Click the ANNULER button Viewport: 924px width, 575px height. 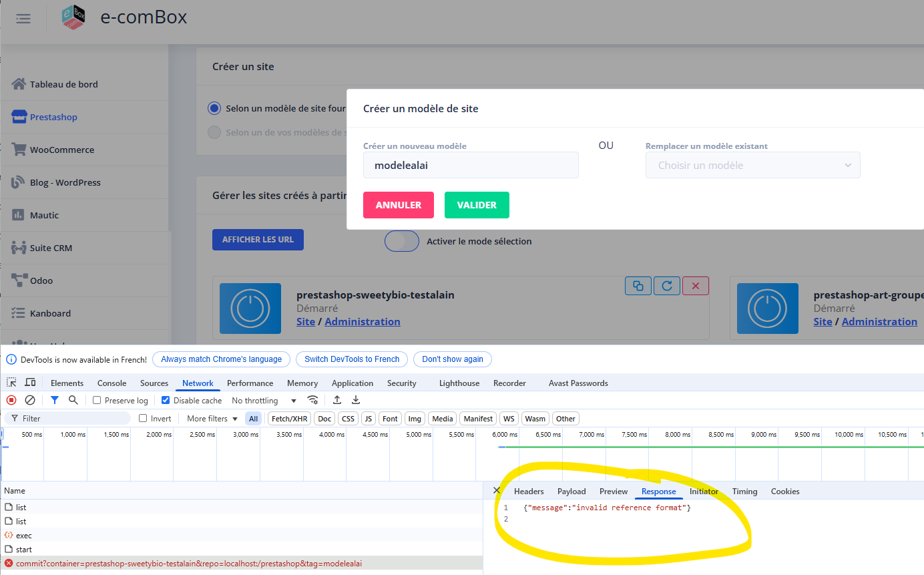coord(399,205)
